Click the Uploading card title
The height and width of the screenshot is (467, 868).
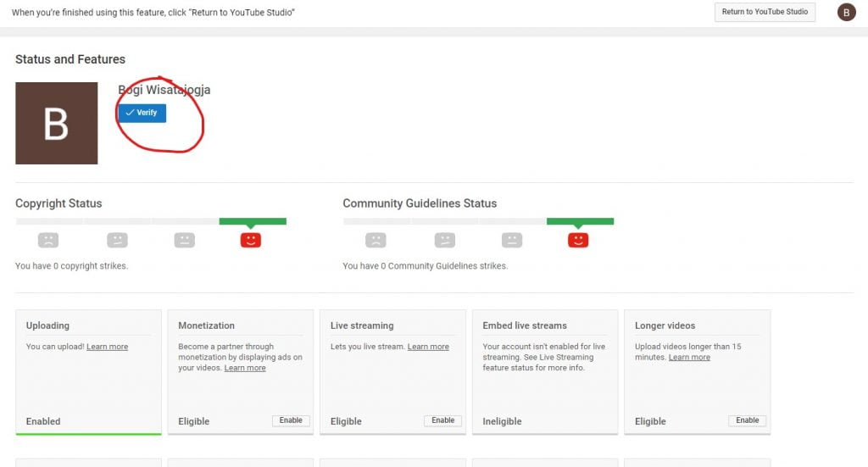[47, 325]
